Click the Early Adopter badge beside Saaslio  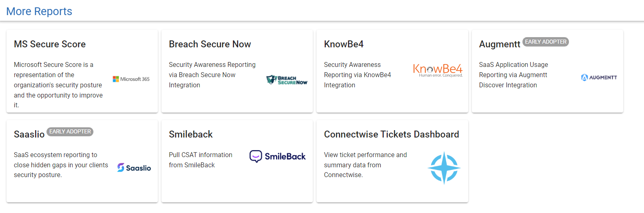[x=70, y=131]
